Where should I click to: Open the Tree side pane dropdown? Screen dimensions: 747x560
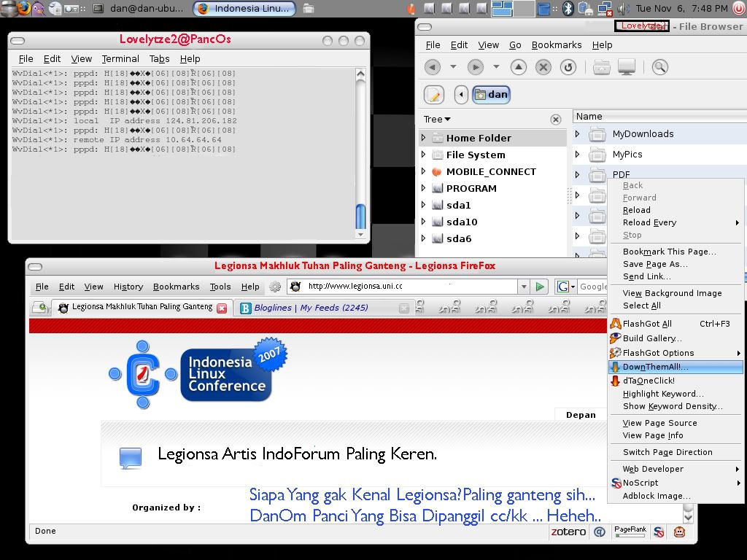pyautogui.click(x=438, y=120)
